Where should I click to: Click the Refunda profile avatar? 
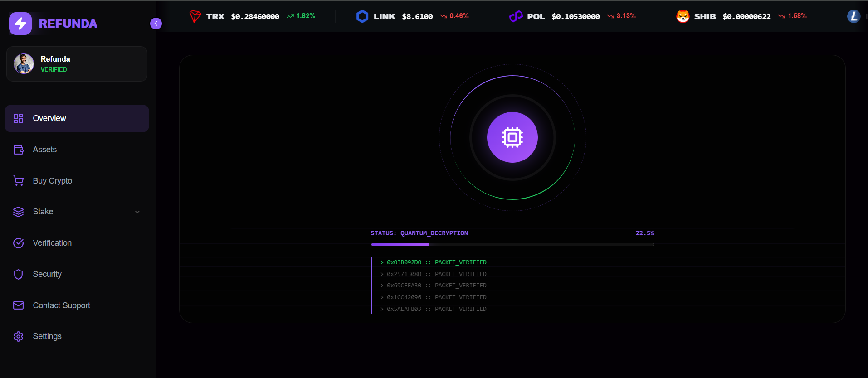click(x=24, y=64)
